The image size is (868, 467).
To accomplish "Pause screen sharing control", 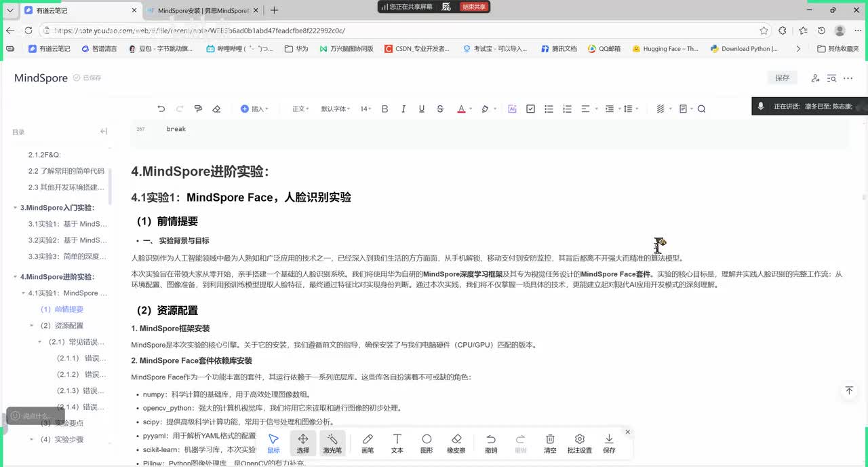I will point(446,7).
